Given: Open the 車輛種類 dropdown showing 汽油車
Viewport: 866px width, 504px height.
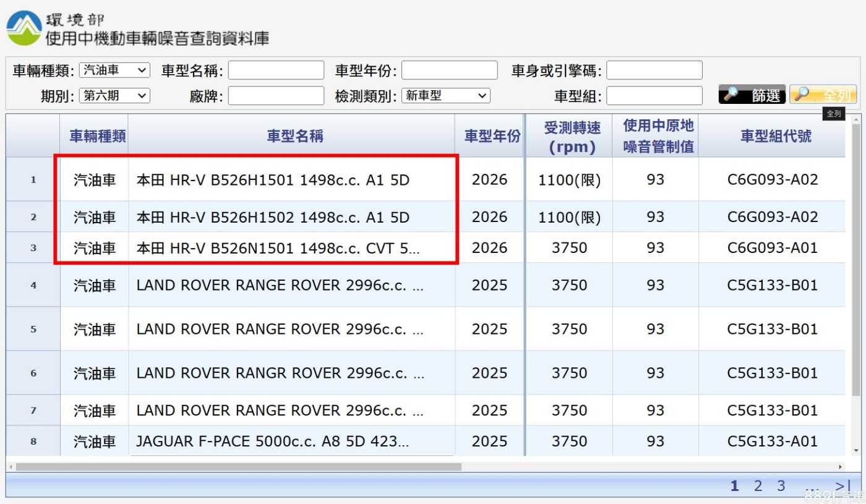Looking at the screenshot, I should (115, 70).
